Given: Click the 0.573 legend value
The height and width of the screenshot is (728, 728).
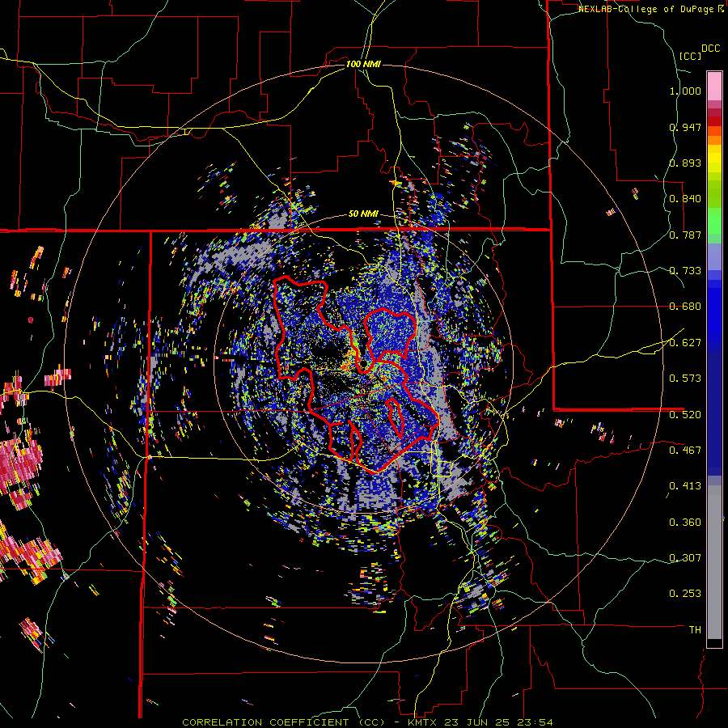Looking at the screenshot, I should pos(685,379).
